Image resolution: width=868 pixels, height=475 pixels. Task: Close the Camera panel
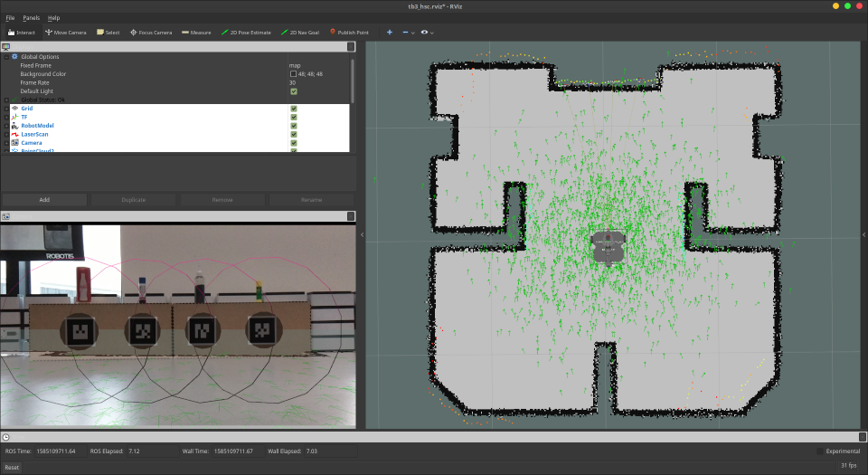coord(351,216)
